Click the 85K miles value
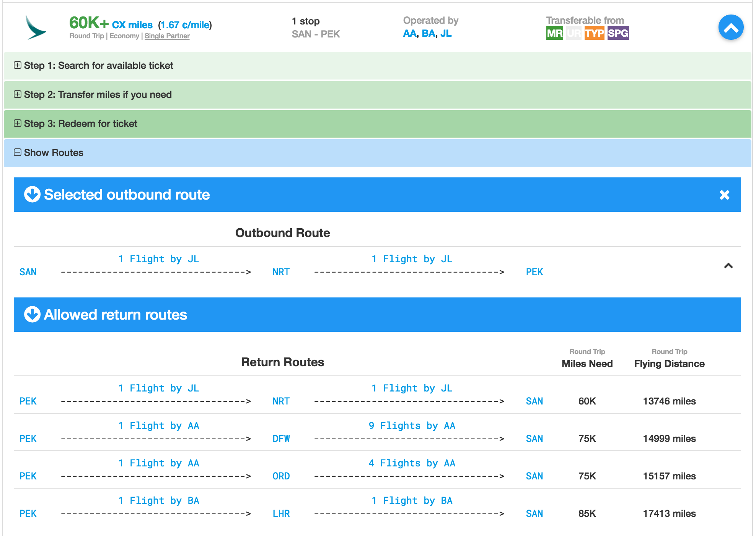Image resolution: width=756 pixels, height=536 pixels. [587, 513]
